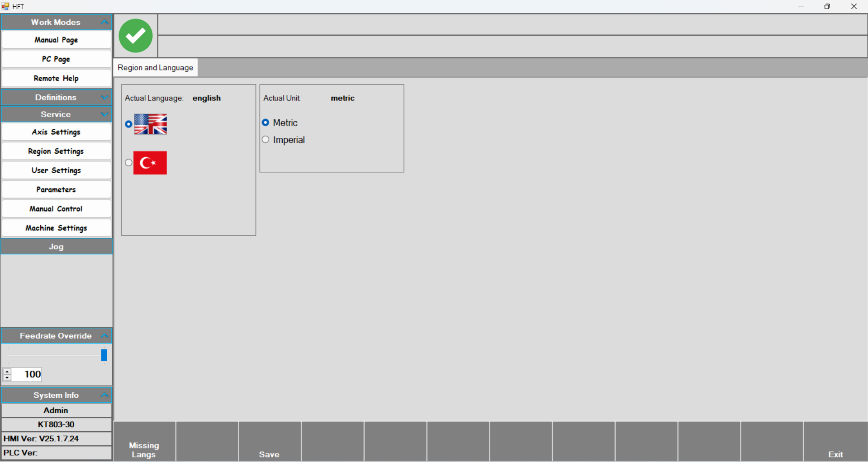Expand the Definitions section

click(x=104, y=97)
